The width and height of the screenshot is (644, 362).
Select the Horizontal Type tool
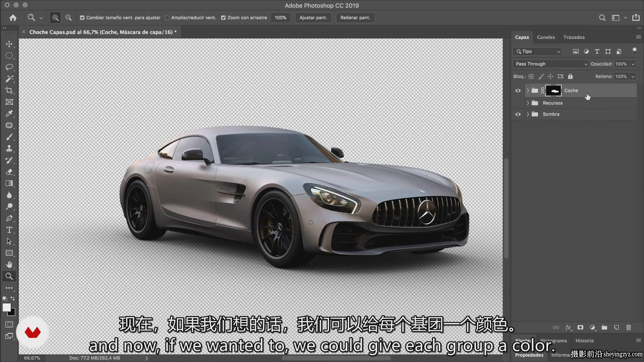tap(9, 230)
